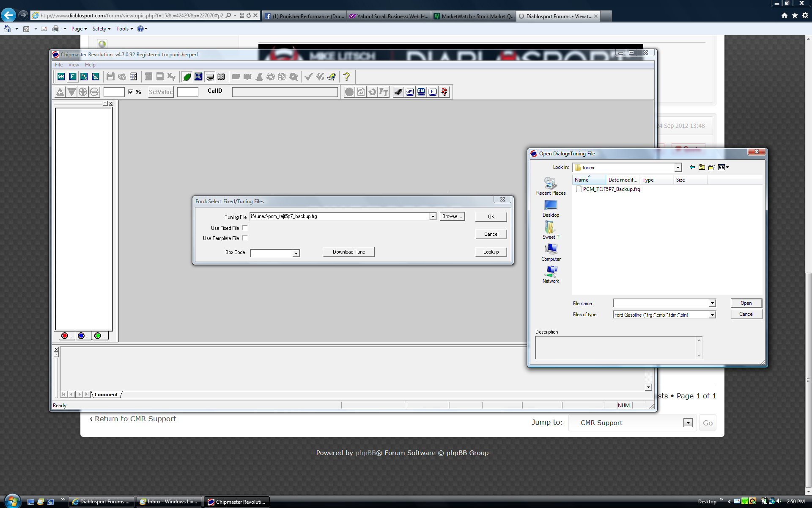
Task: Click the comment bubble toolbar icon
Action: click(x=210, y=77)
